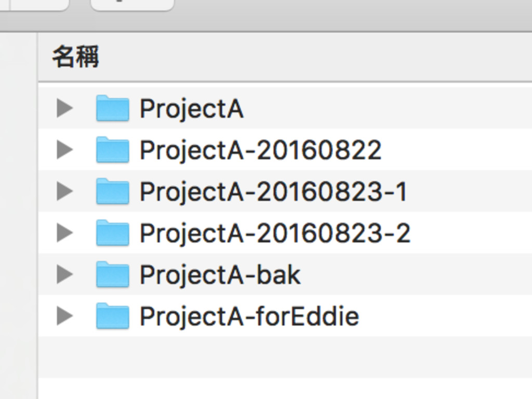The image size is (532, 399).
Task: Expand the ProjectA-bak disclosure triangle
Action: click(x=64, y=275)
